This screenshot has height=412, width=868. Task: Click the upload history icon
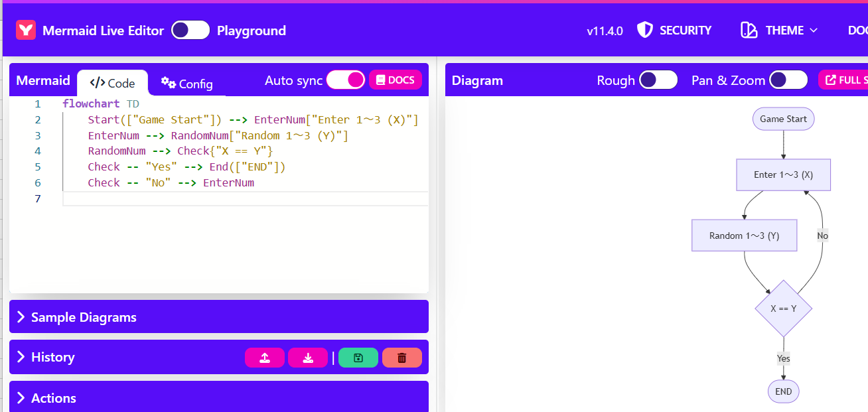(264, 358)
